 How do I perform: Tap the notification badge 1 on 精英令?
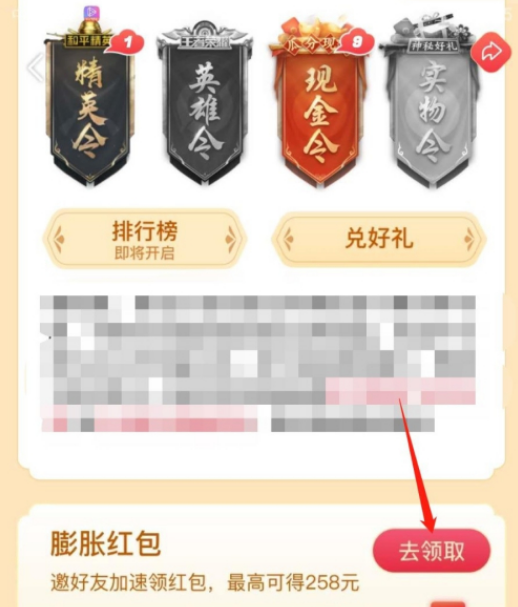[x=128, y=42]
